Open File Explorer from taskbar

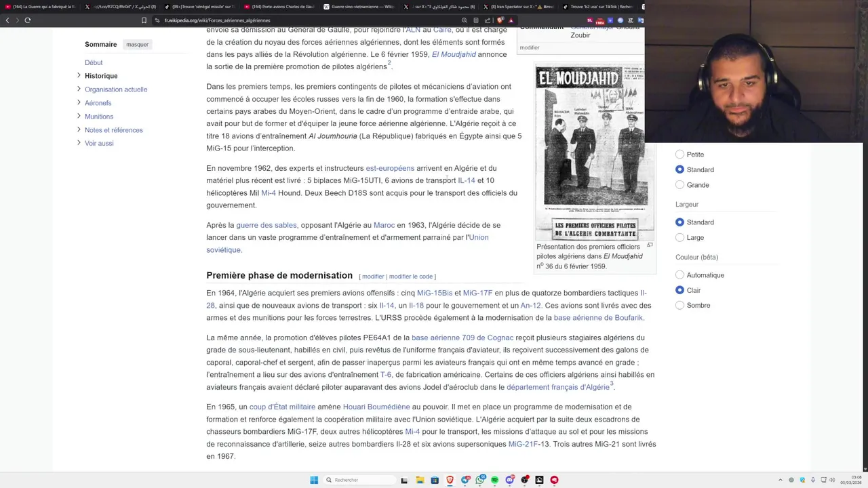click(420, 480)
